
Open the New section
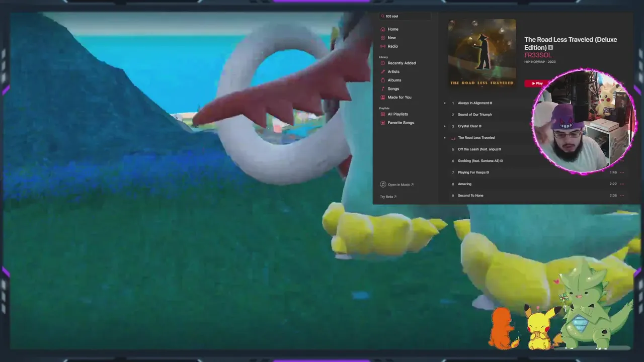point(392,38)
